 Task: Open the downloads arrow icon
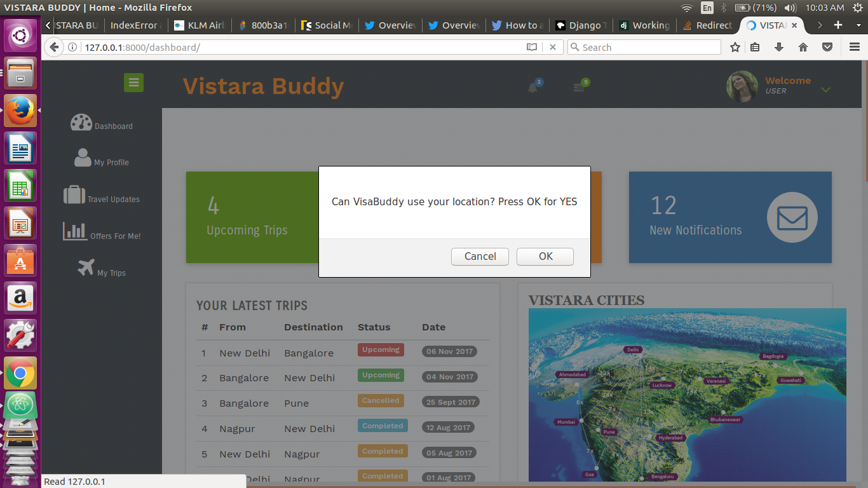point(779,47)
